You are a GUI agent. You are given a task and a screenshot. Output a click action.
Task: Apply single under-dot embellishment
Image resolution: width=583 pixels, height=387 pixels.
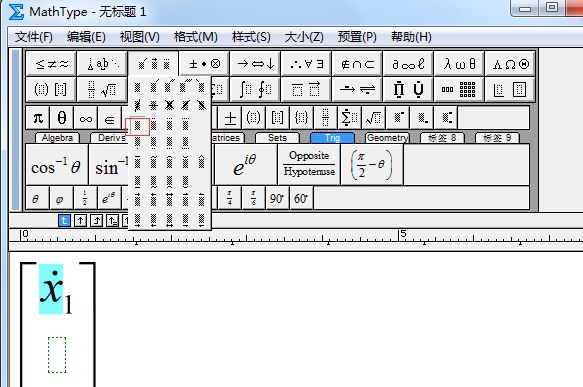coord(138,142)
